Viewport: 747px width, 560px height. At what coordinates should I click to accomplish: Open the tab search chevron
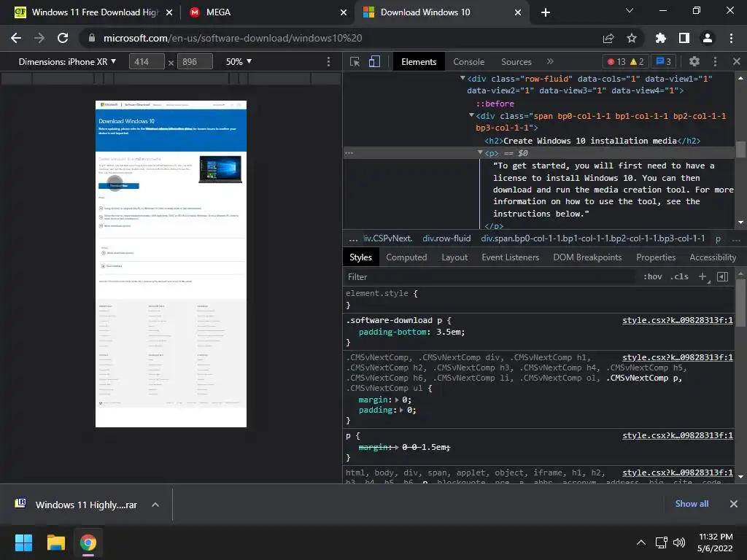(630, 10)
